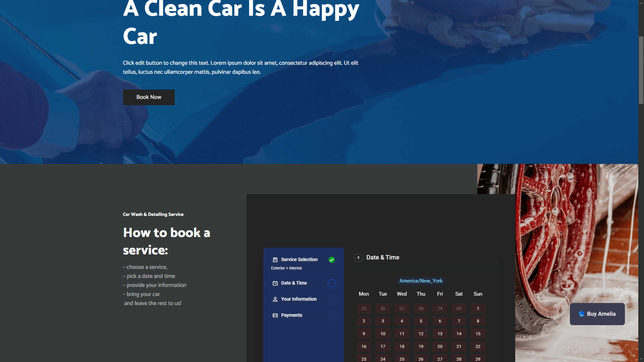Click the green Service Selection checkmark
Image resolution: width=644 pixels, height=362 pixels.
(331, 260)
